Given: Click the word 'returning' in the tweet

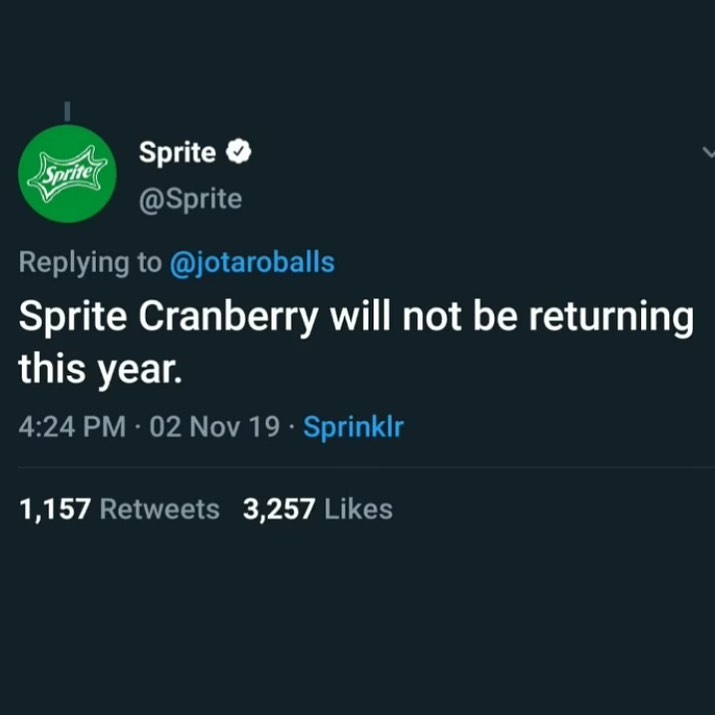Looking at the screenshot, I should click(611, 317).
